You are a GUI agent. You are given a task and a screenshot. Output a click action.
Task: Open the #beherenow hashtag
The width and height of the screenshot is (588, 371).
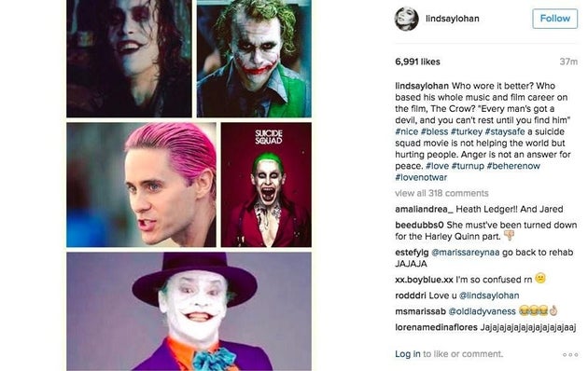[x=513, y=166]
